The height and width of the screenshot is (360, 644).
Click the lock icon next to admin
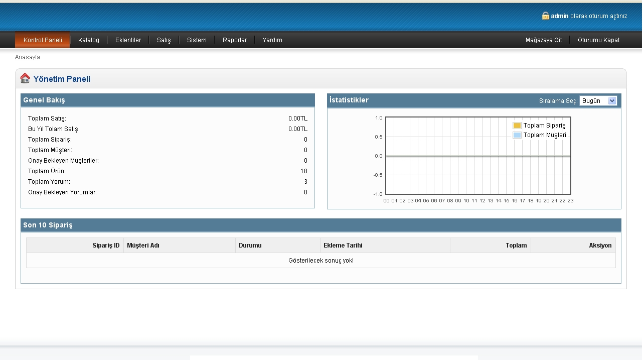(545, 16)
